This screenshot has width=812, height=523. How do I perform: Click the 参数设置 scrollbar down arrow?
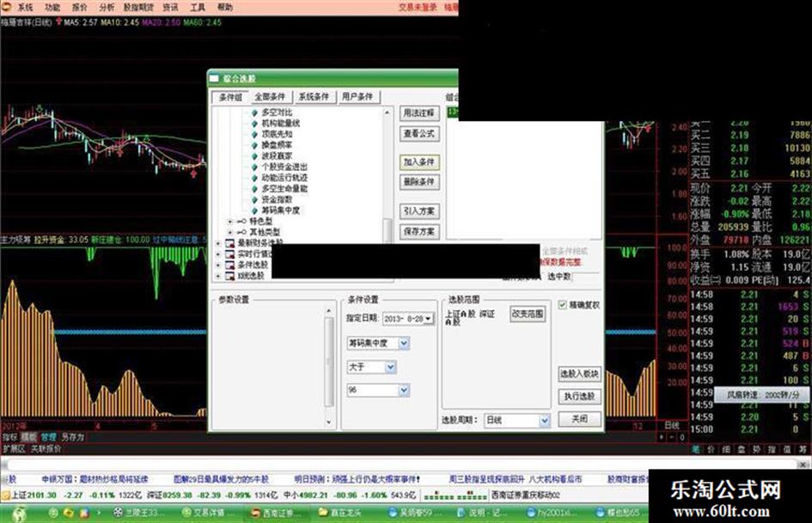click(x=329, y=423)
